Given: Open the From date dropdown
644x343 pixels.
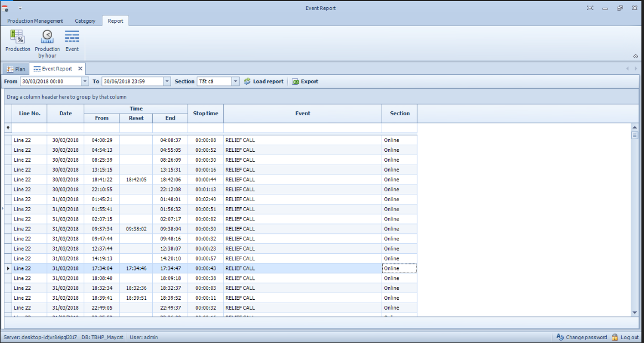Looking at the screenshot, I should coord(85,81).
